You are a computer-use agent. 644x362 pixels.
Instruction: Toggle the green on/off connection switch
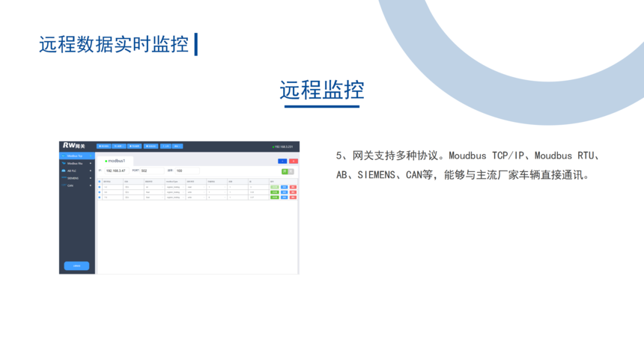tap(285, 171)
